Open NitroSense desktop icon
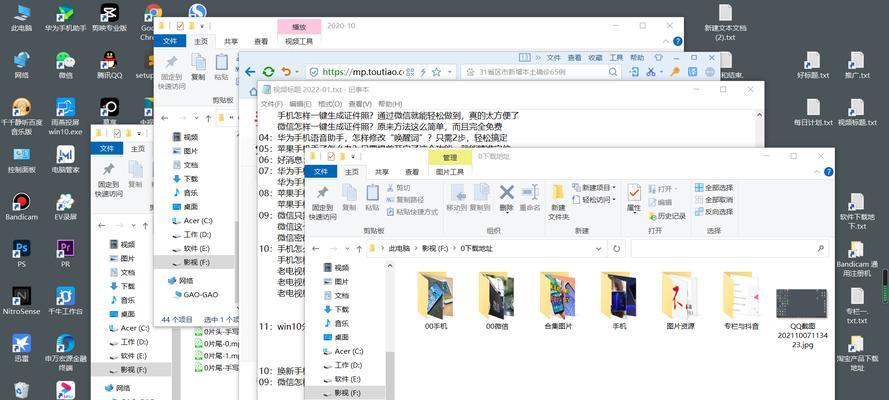889x400 pixels. [22, 301]
